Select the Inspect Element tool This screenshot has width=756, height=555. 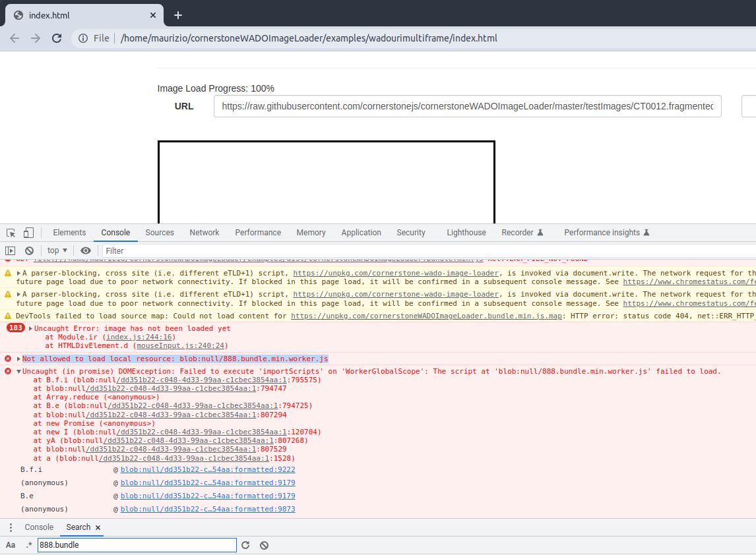[x=10, y=233]
